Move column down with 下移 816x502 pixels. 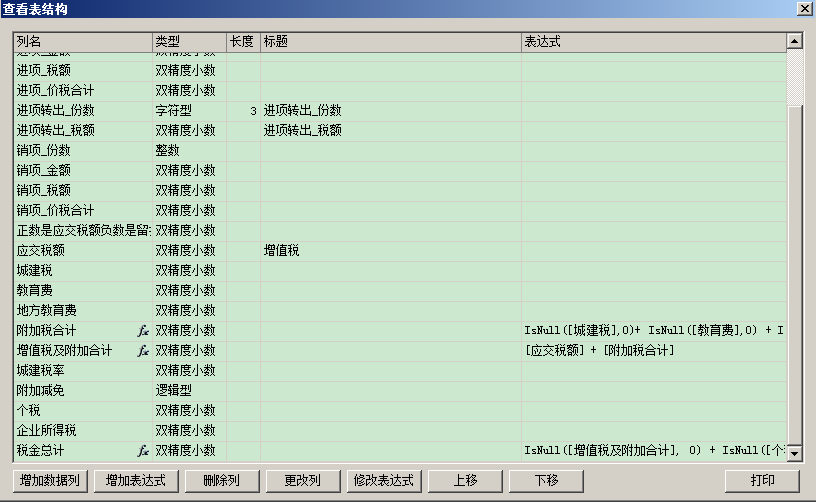click(x=546, y=481)
